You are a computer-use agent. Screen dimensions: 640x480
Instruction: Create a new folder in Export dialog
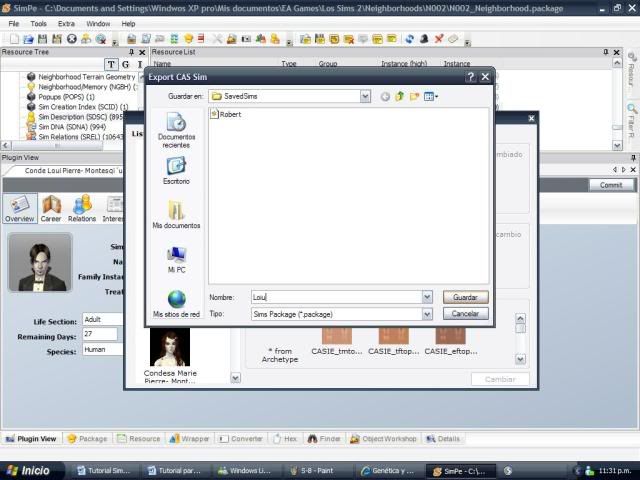[414, 96]
